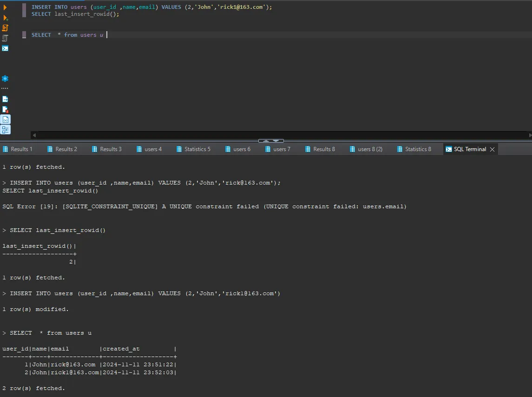The height and width of the screenshot is (397, 532).
Task: Execute SQL statement in new tab icon
Action: (x=6, y=18)
